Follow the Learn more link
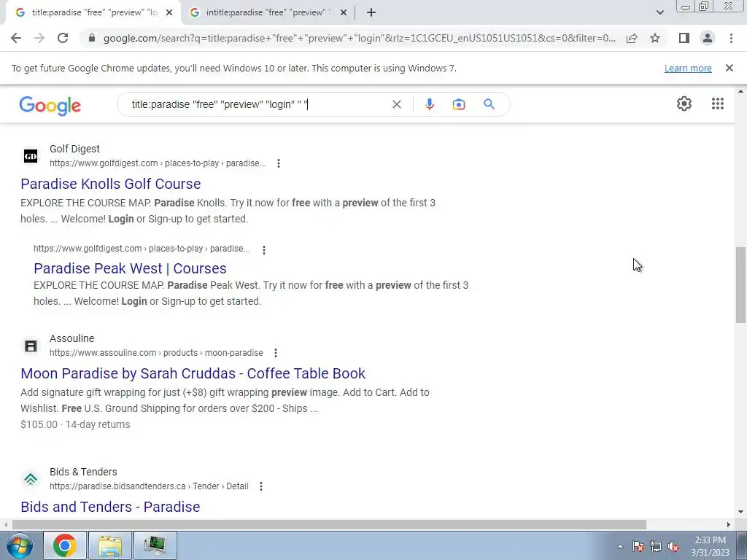This screenshot has height=560, width=747. coord(688,68)
